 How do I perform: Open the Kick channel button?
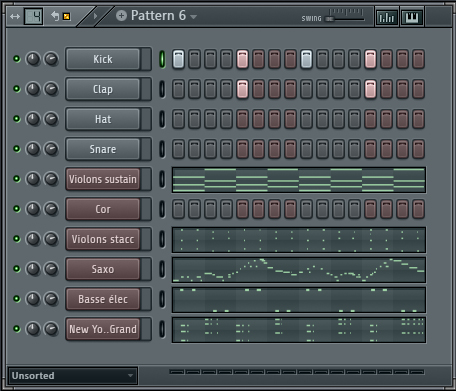[103, 59]
